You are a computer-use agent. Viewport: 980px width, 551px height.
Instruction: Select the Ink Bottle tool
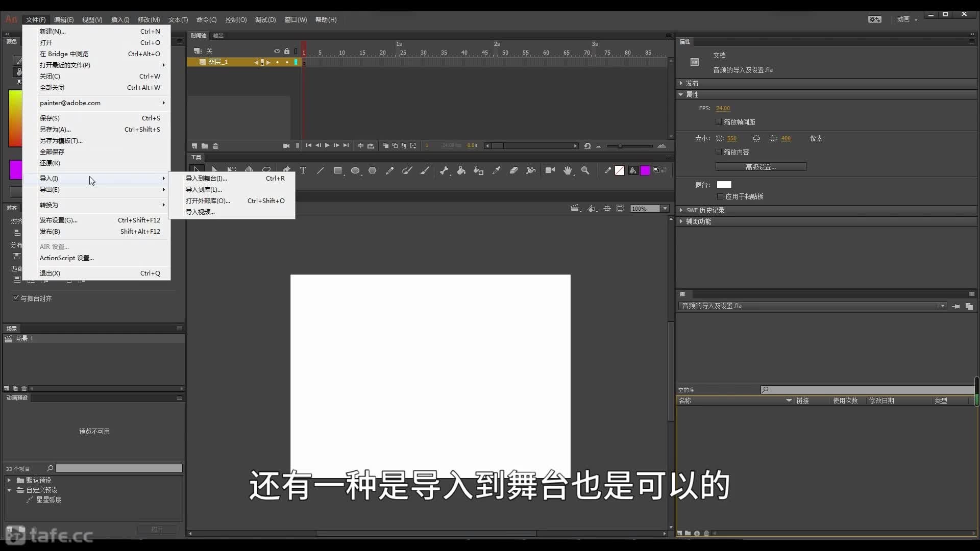click(479, 170)
